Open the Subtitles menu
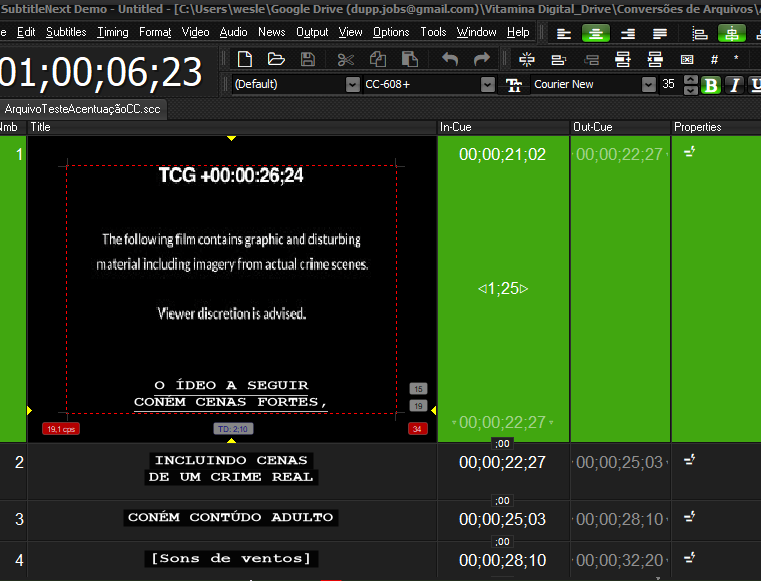This screenshot has width=761, height=581. pos(66,32)
